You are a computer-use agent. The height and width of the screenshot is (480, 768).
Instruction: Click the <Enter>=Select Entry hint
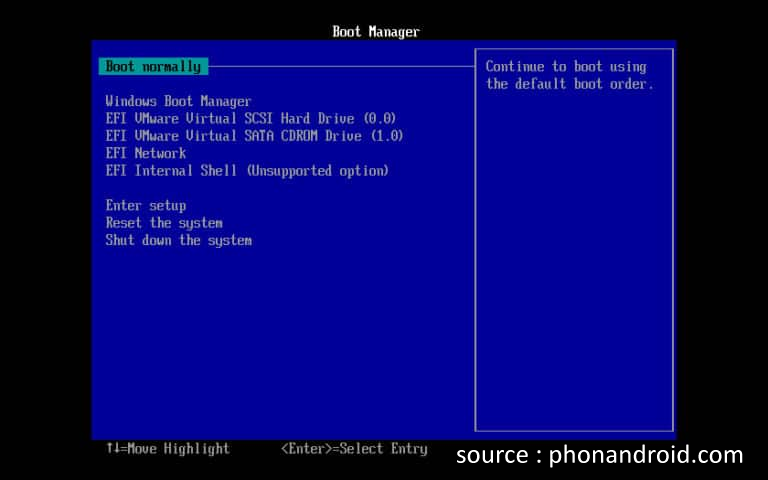tap(354, 449)
